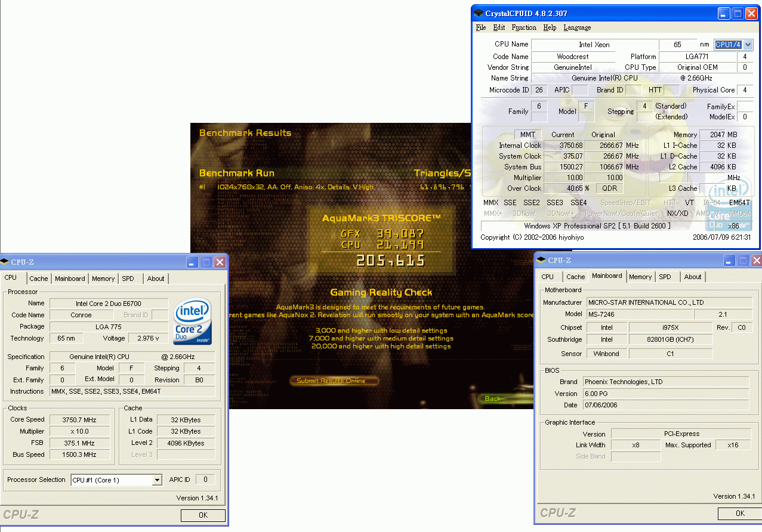762x532 pixels.
Task: Switch to Memory tab in left CPU-Z window
Action: pos(103,279)
